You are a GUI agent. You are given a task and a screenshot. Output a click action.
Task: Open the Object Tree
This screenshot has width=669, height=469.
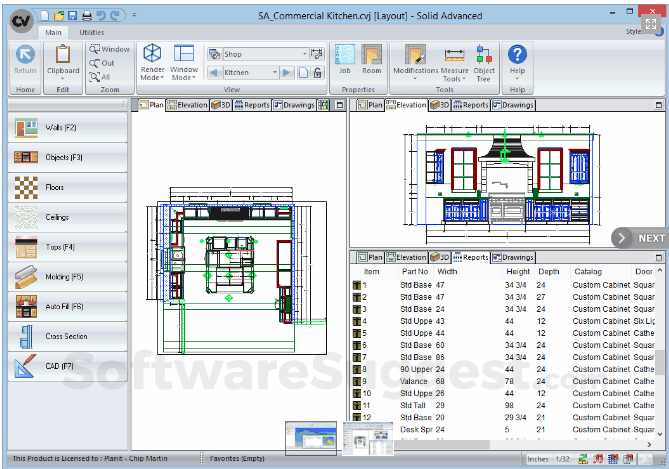pos(484,61)
